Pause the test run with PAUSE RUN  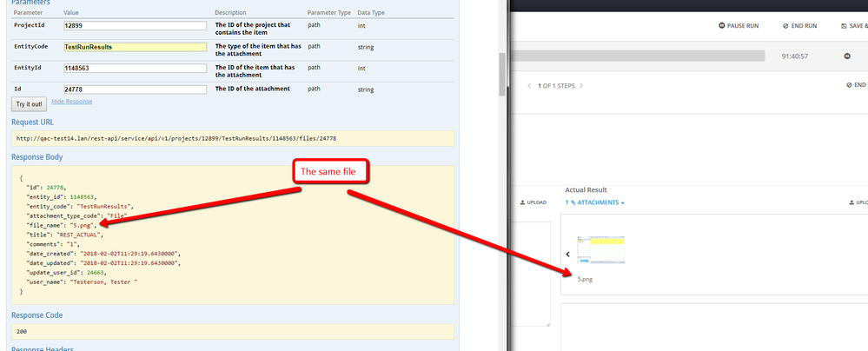click(x=739, y=26)
